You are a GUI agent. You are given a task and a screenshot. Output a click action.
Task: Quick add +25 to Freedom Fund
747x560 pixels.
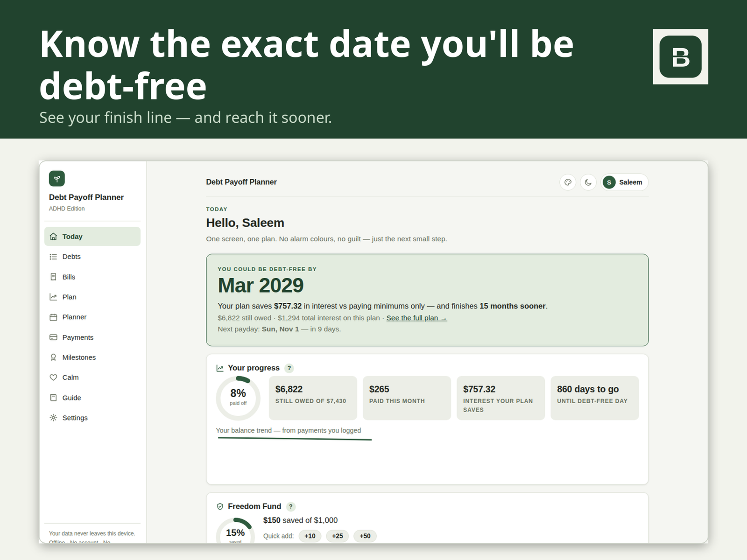tap(338, 536)
